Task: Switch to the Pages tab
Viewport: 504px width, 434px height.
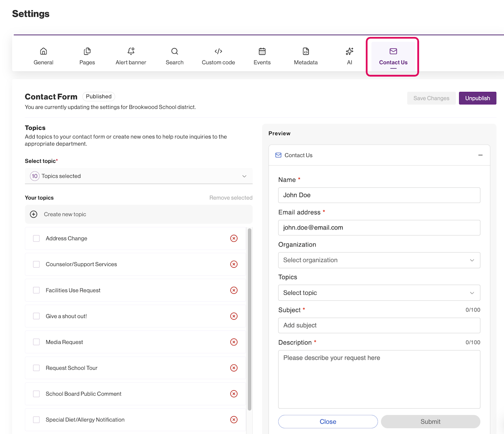Action: pos(87,56)
